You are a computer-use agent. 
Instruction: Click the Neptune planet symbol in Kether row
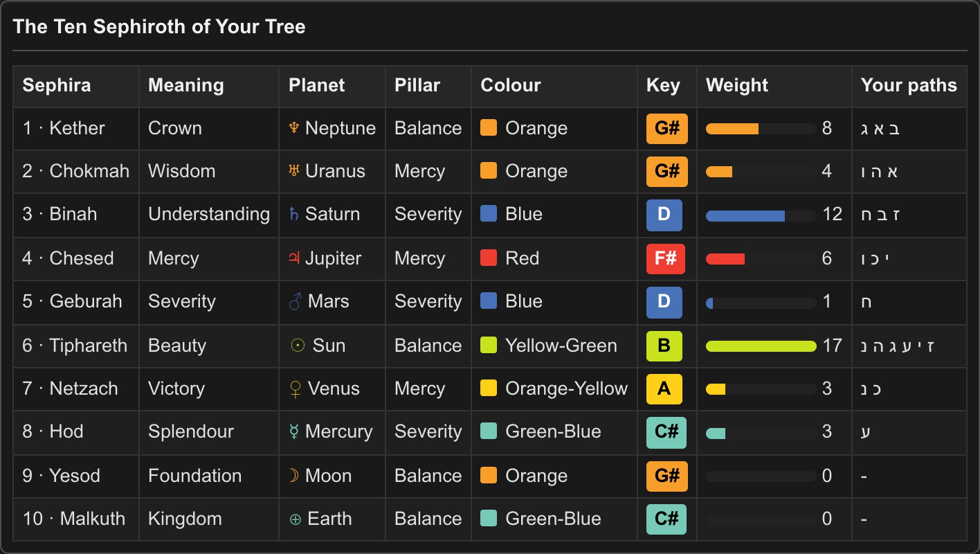tap(294, 128)
